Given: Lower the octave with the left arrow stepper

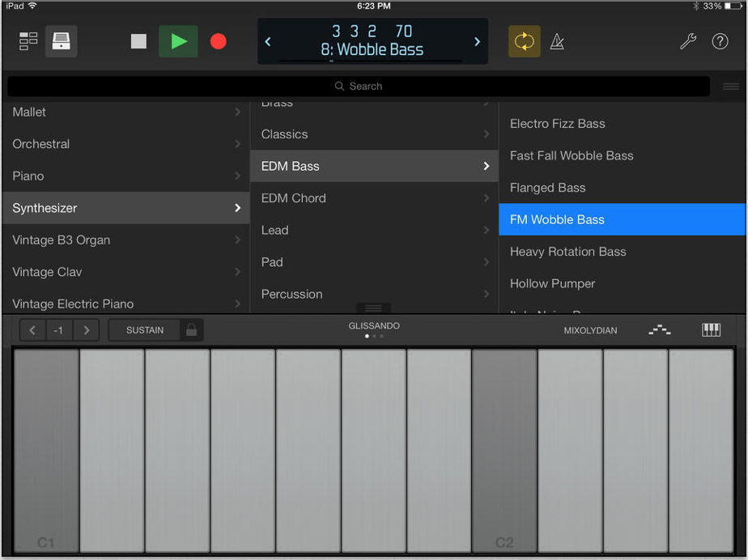Looking at the screenshot, I should (32, 329).
